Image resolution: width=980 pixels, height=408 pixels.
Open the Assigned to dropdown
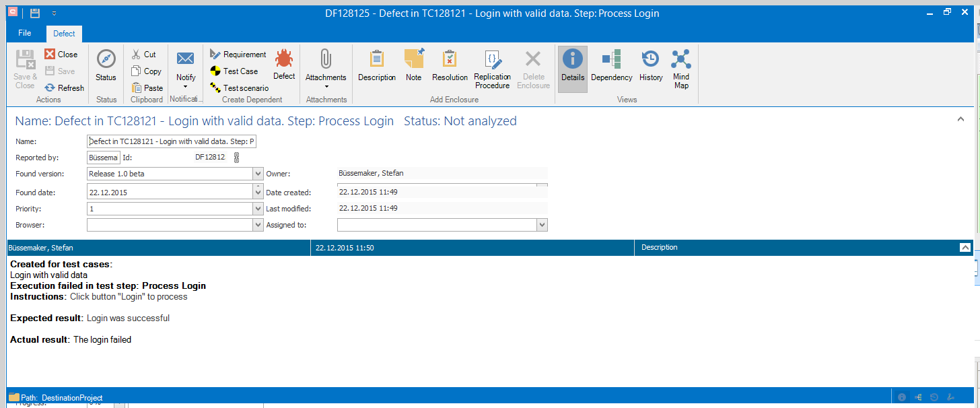[542, 226]
